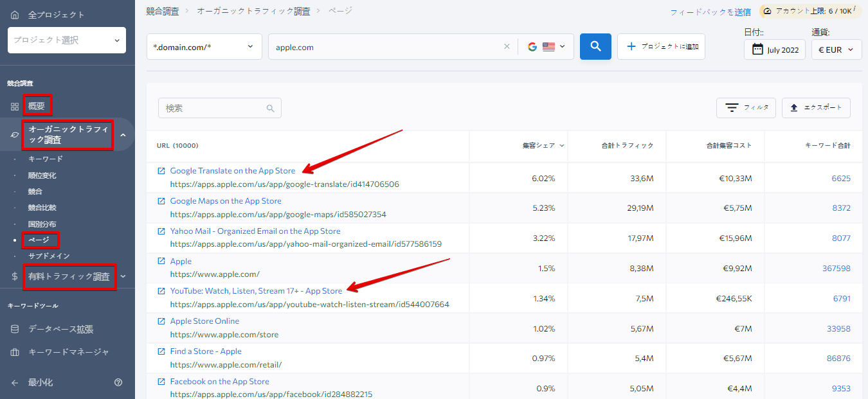This screenshot has height=399, width=868.
Task: Open the Google US search engine dropdown
Action: pos(546,46)
